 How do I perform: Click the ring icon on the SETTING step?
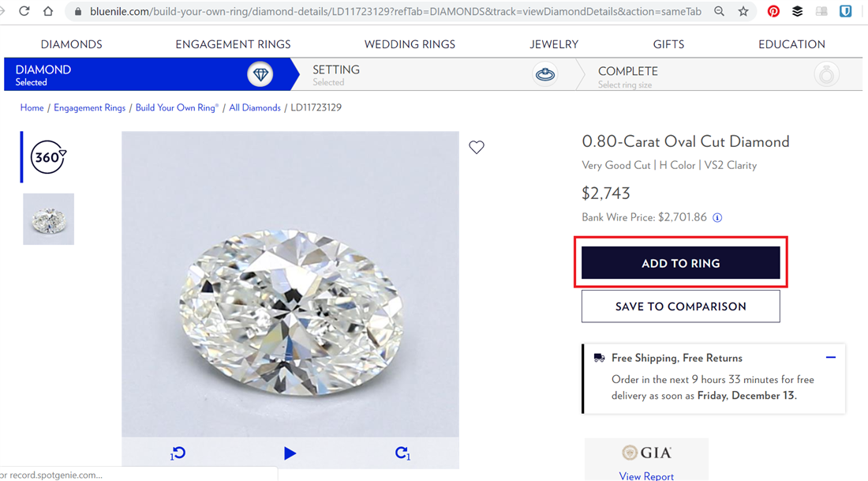click(544, 73)
